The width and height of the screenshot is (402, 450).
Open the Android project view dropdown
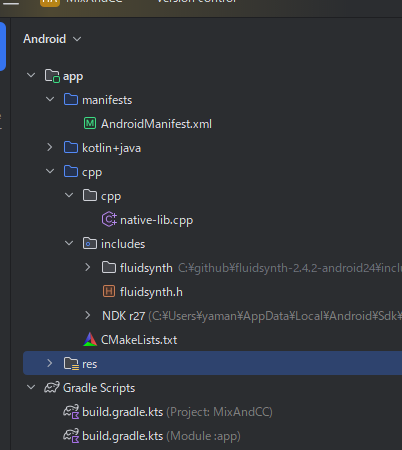[x=52, y=39]
